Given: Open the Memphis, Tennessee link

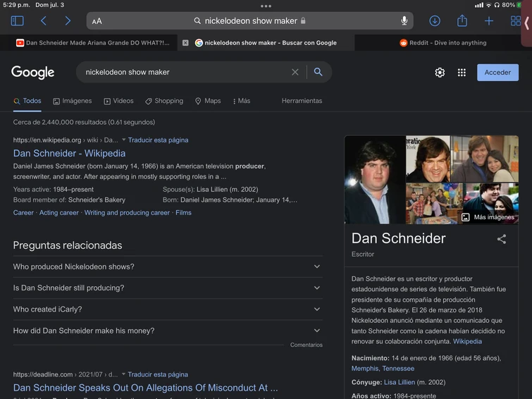Looking at the screenshot, I should [x=383, y=369].
